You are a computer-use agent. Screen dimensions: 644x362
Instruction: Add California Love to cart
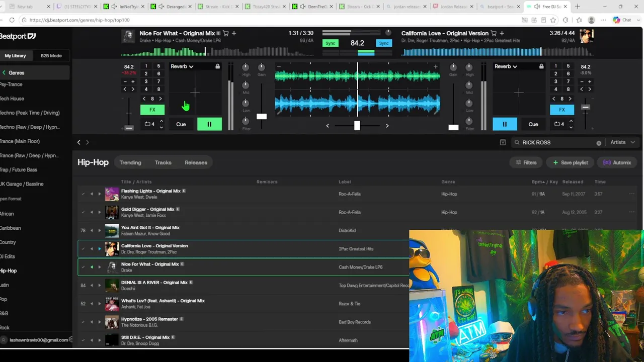(494, 33)
